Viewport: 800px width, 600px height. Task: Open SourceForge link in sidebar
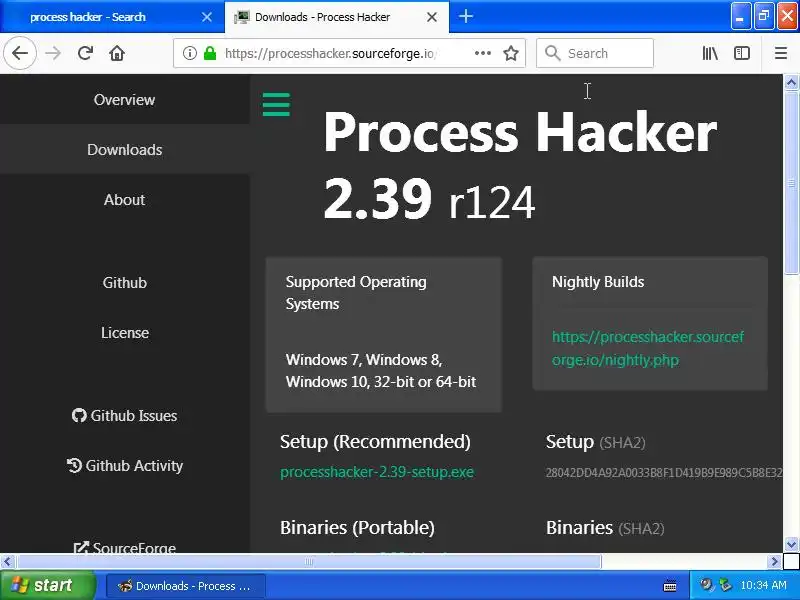click(124, 548)
